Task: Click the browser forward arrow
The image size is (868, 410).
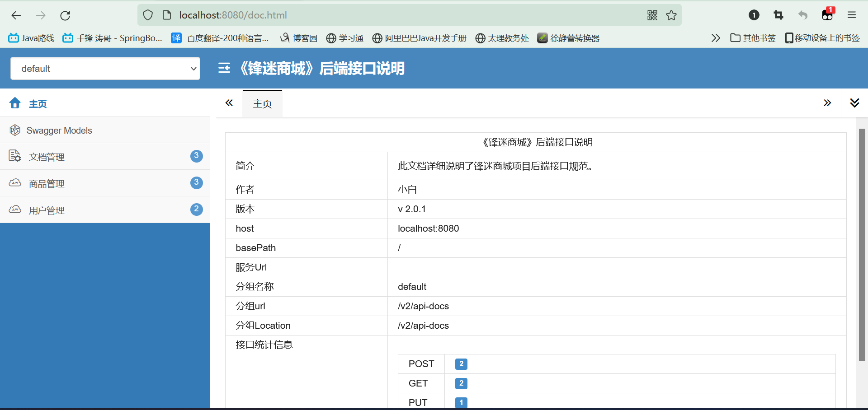Action: tap(41, 15)
